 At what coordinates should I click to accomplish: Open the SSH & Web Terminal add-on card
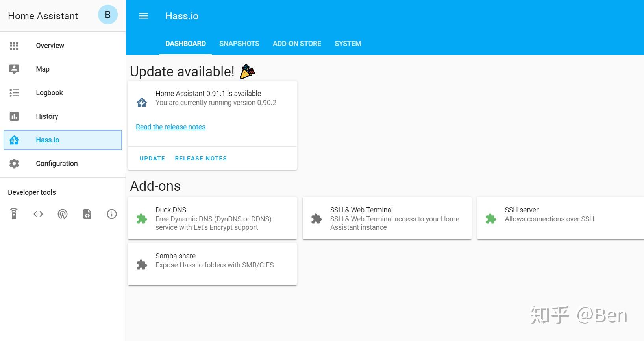coord(387,218)
